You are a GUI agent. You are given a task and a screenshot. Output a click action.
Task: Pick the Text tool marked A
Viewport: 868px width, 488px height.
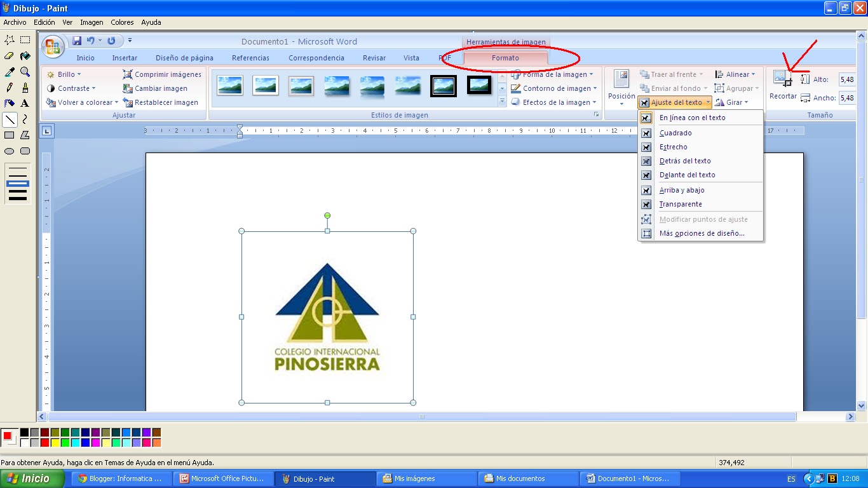point(25,103)
